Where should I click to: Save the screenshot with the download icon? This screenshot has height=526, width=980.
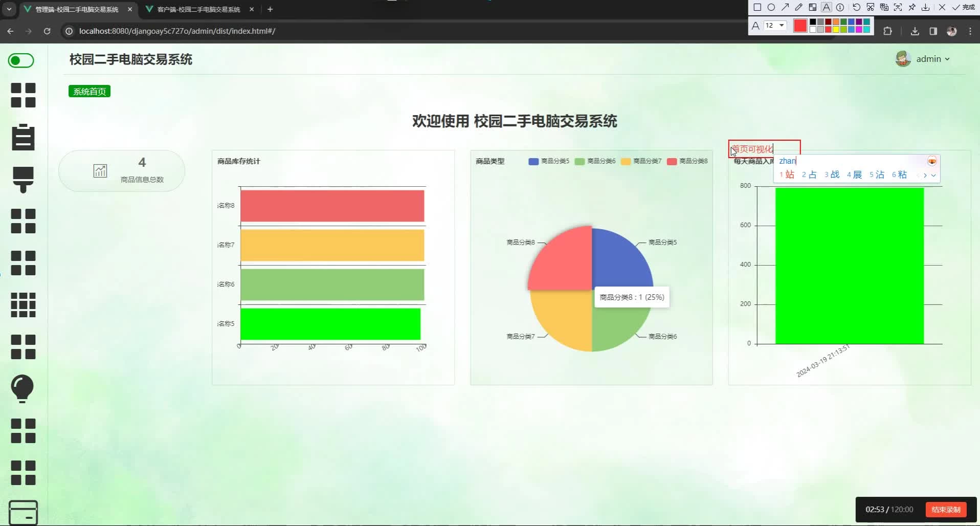[x=925, y=7]
